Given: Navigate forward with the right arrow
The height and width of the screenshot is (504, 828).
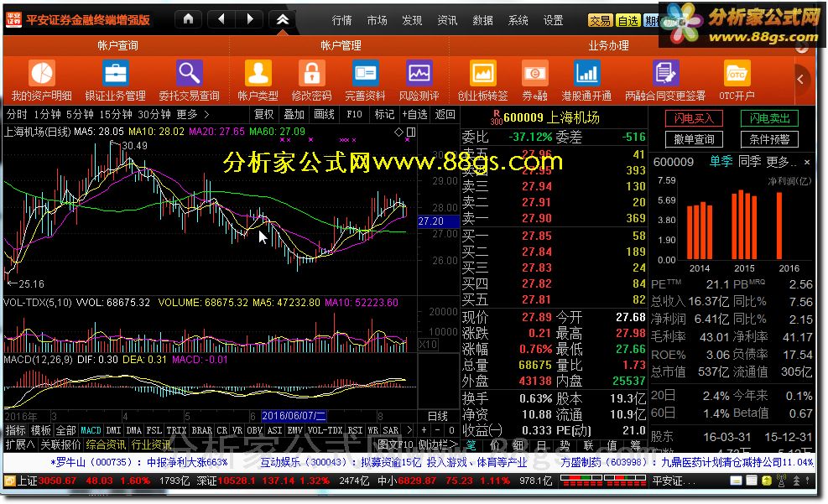Looking at the screenshot, I should (x=250, y=19).
